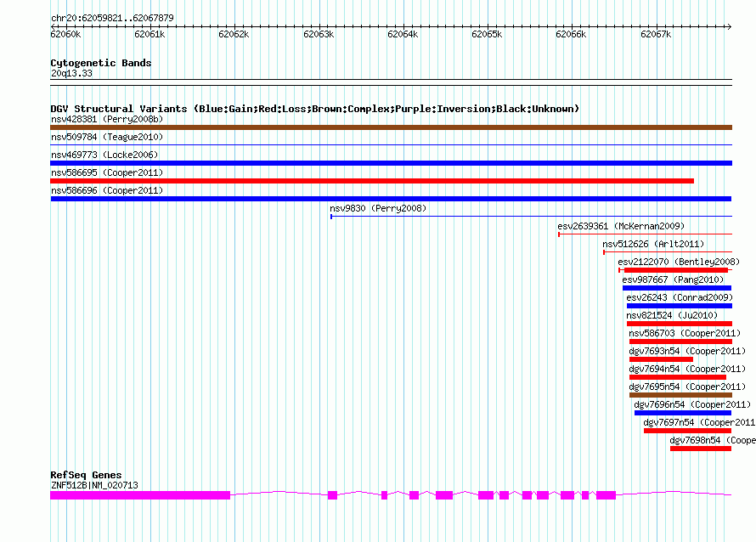Image resolution: width=756 pixels, height=542 pixels.
Task: Click the large leftmost ZNF512B exon block
Action: click(140, 495)
